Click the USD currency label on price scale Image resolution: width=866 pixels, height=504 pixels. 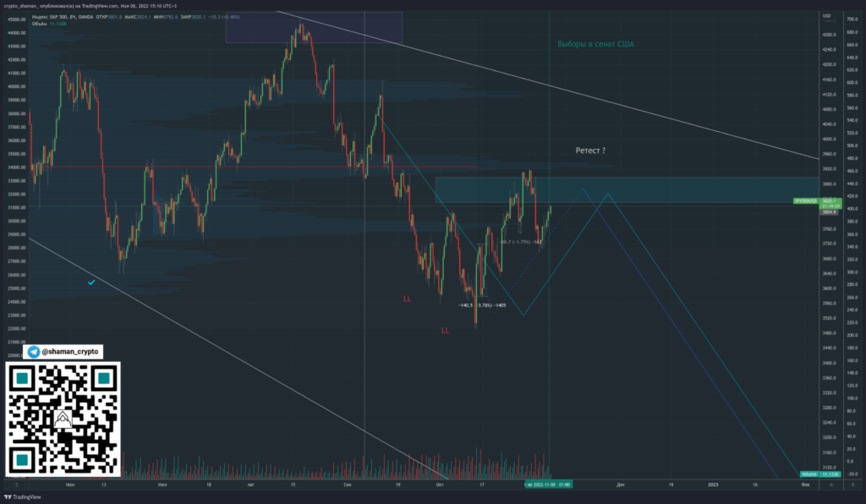pos(829,16)
